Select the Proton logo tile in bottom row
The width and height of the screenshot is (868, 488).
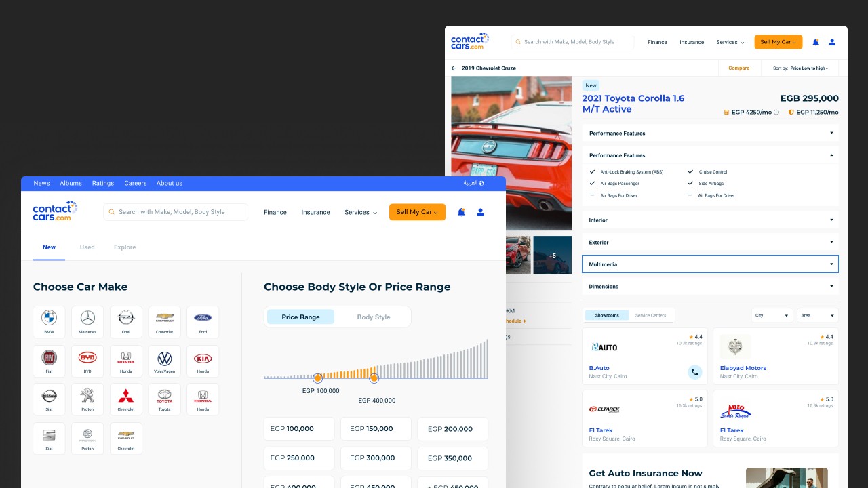pos(87,439)
